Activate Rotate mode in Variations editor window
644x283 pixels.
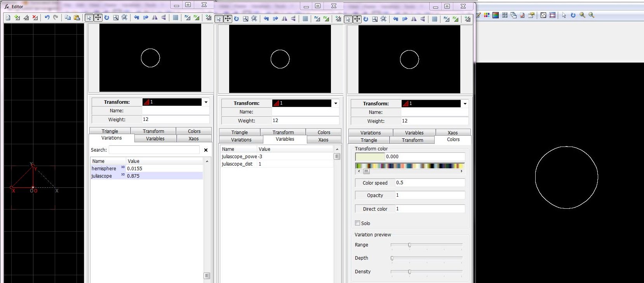coord(107,17)
